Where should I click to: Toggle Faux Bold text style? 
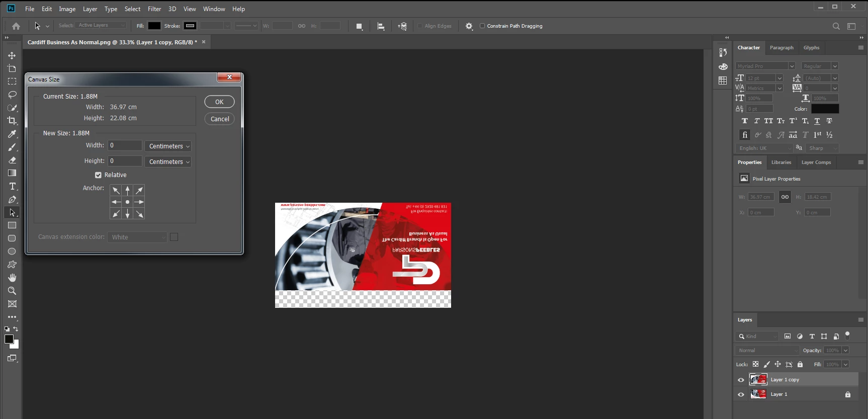pos(744,121)
